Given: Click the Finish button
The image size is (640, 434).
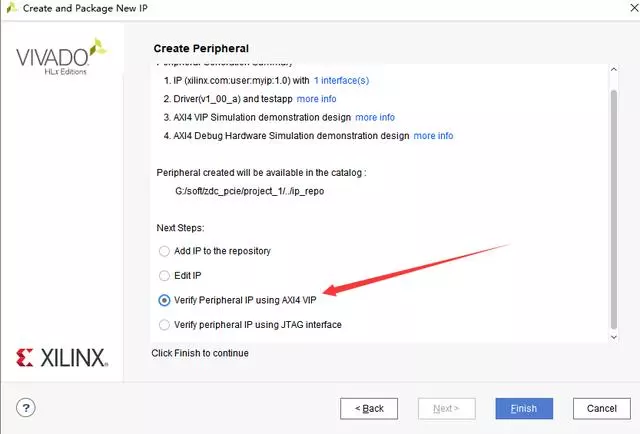Looking at the screenshot, I should [524, 408].
